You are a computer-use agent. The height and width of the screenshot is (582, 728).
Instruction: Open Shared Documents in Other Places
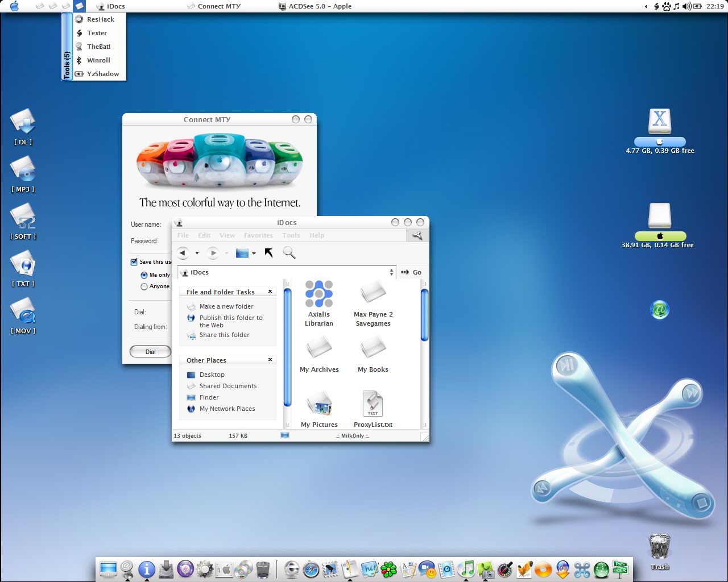[x=228, y=386]
